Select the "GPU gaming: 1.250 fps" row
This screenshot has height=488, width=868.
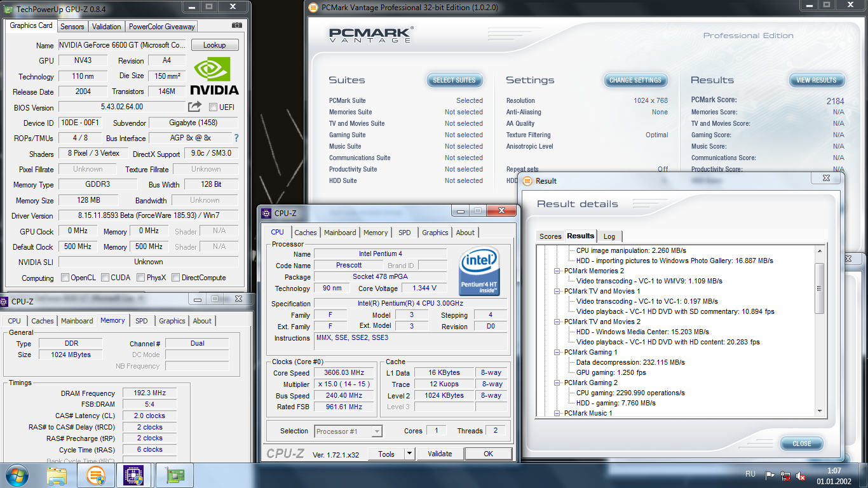[611, 372]
